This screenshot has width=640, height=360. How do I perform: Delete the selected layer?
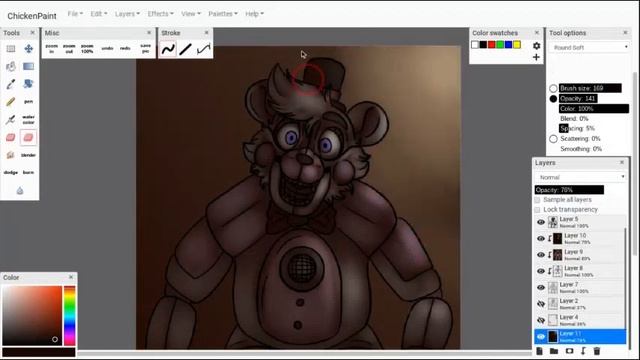(597, 351)
